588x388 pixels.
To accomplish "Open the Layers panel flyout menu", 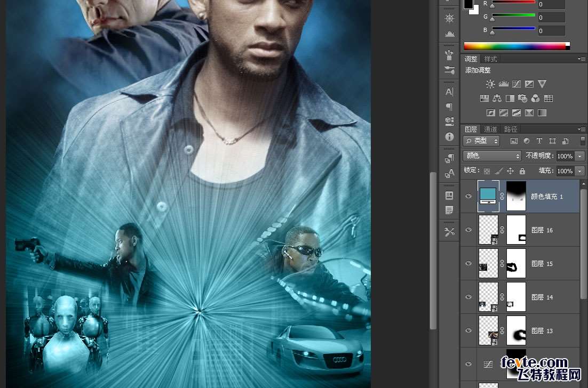I will pyautogui.click(x=582, y=129).
